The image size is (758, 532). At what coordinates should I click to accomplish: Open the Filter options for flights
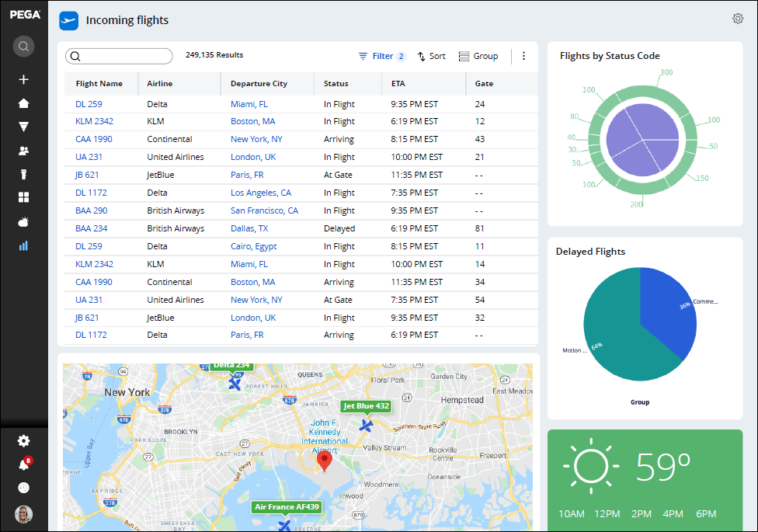(381, 56)
